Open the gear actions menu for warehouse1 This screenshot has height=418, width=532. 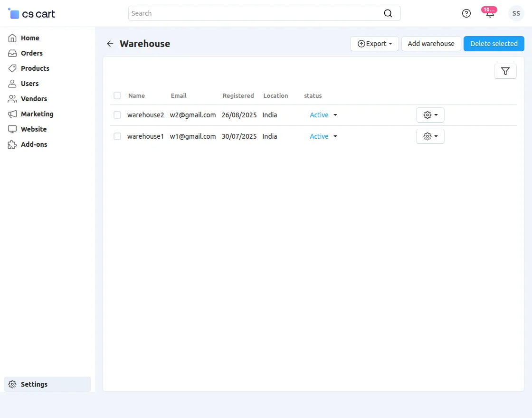(x=430, y=136)
